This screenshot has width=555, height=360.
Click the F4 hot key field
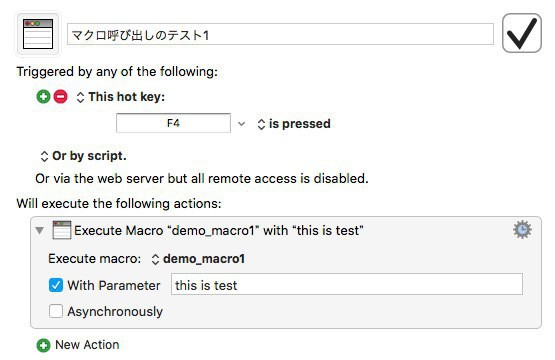pos(173,123)
